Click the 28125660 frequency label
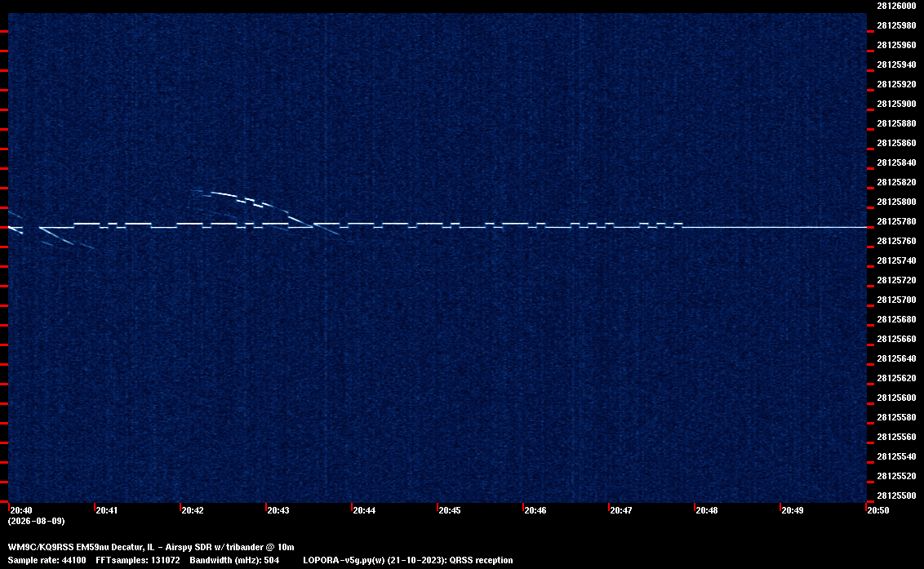 (896, 339)
